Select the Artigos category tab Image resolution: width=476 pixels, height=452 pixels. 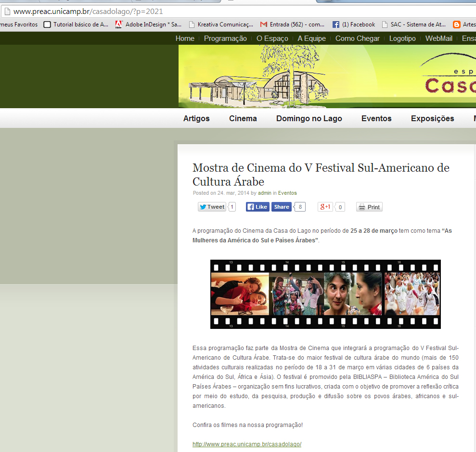point(196,118)
